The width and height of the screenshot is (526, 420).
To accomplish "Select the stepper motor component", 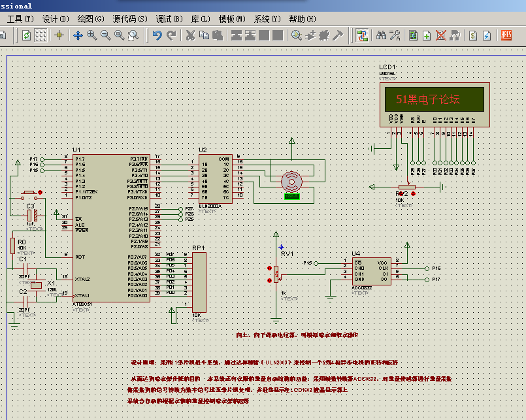I will (291, 182).
